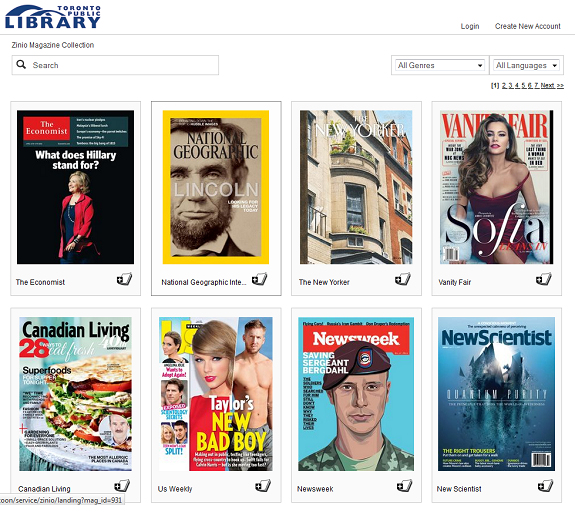Image resolution: width=575 pixels, height=505 pixels.
Task: Click Vanity Fair's add-magazine icon
Action: 543,279
